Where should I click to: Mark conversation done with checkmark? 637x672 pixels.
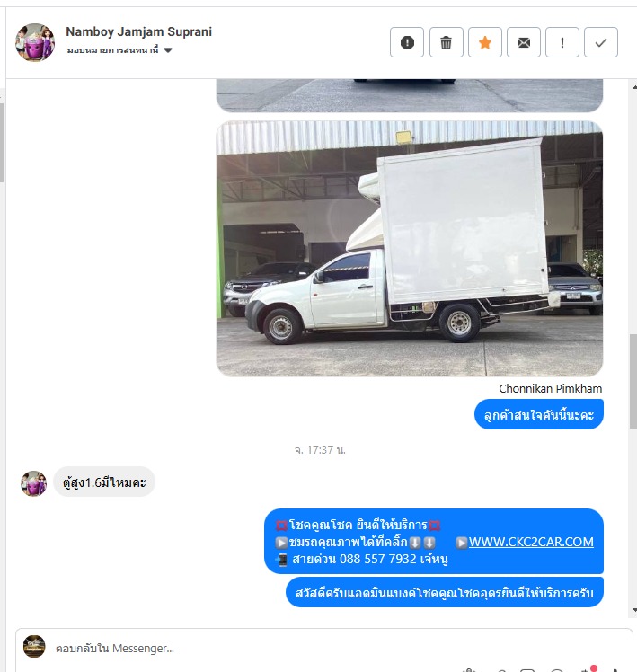(x=601, y=42)
